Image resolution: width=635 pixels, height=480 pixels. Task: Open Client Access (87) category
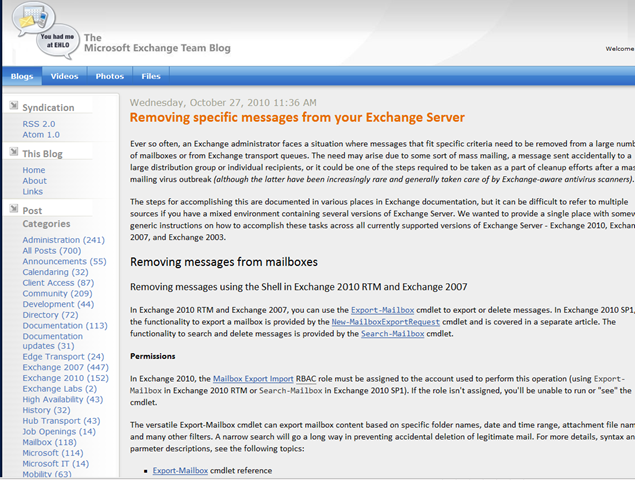click(x=58, y=283)
